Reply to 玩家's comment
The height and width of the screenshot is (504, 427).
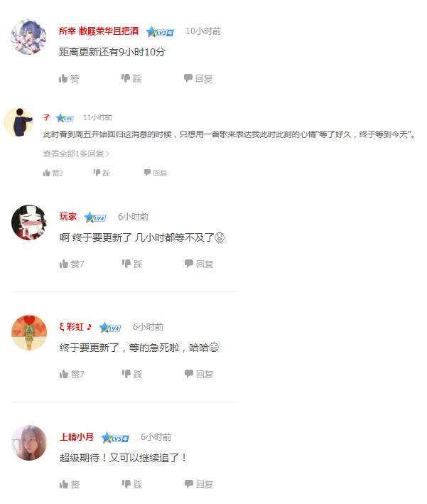(199, 264)
